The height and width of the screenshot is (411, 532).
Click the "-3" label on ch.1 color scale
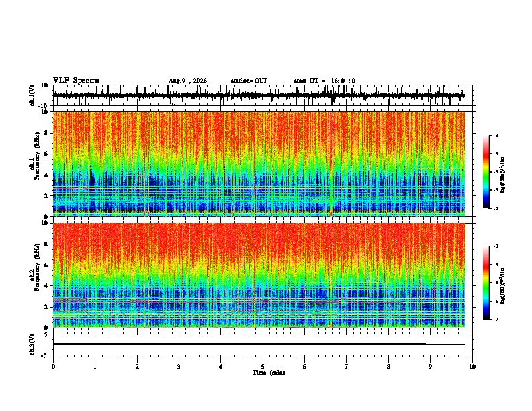pyautogui.click(x=496, y=136)
